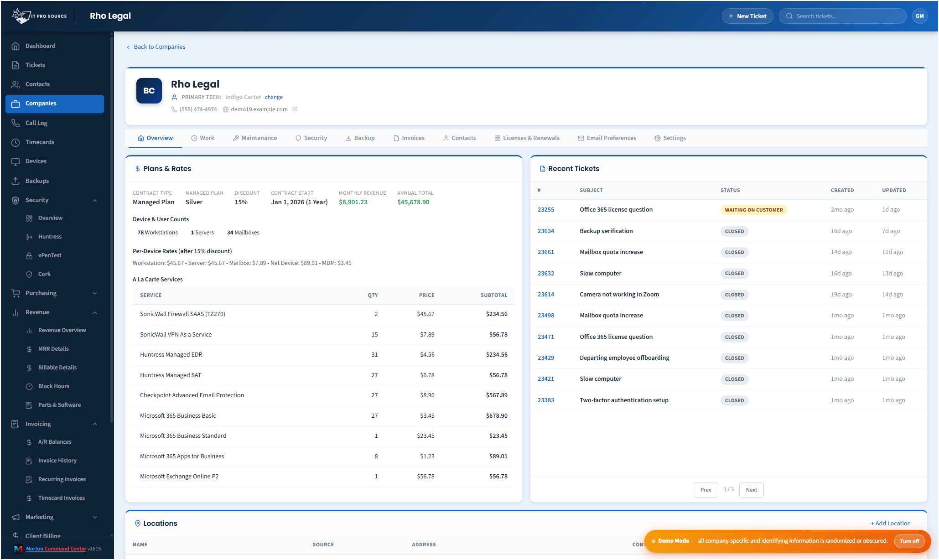Image resolution: width=939 pixels, height=560 pixels.
Task: Open the Backup tab
Action: click(x=360, y=138)
